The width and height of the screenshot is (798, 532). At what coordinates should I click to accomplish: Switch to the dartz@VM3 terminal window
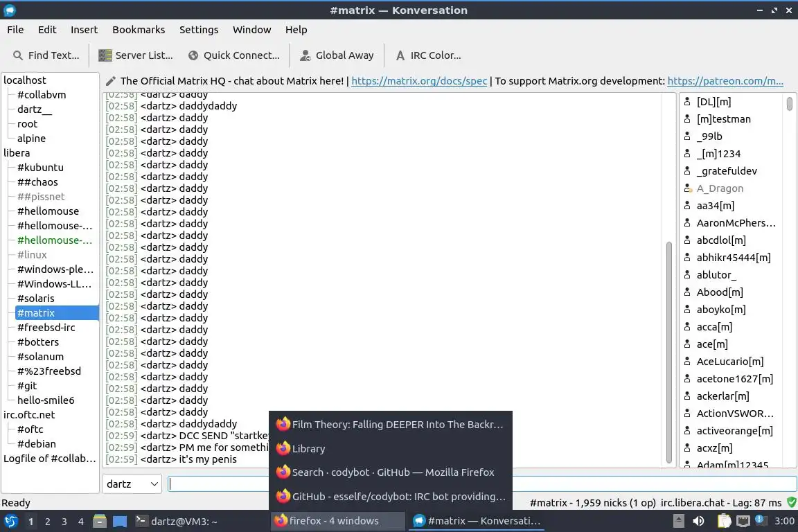coord(177,522)
